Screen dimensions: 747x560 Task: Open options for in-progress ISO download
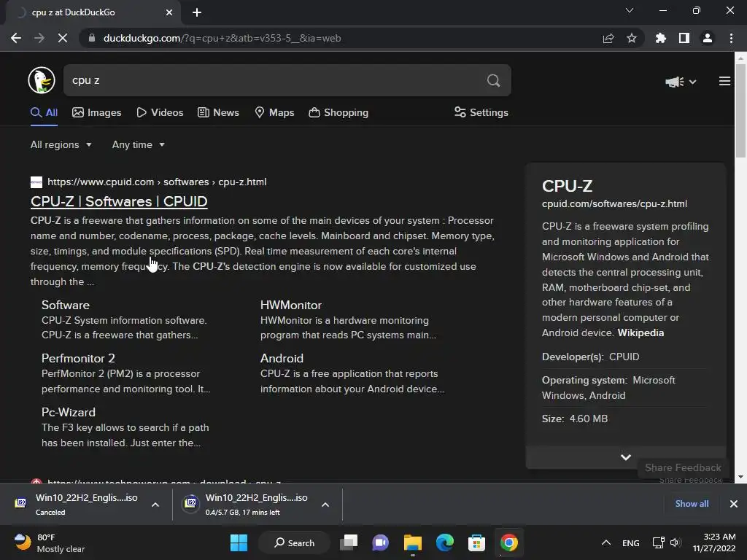[325, 505]
